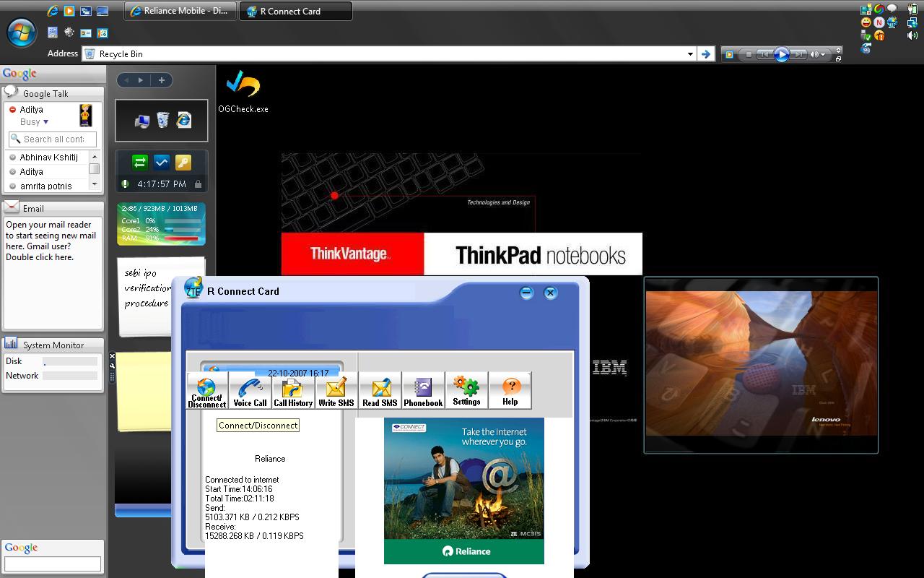Viewport: 924px width, 578px height.
Task: Expand the Busy status dropdown in Google Talk
Action: 45,122
